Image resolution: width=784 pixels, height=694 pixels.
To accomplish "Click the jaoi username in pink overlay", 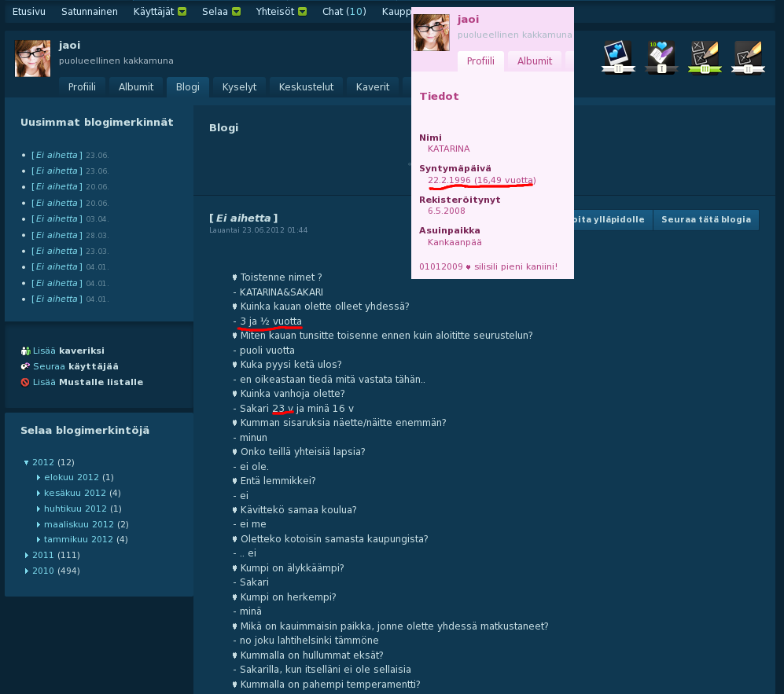I will click(468, 20).
